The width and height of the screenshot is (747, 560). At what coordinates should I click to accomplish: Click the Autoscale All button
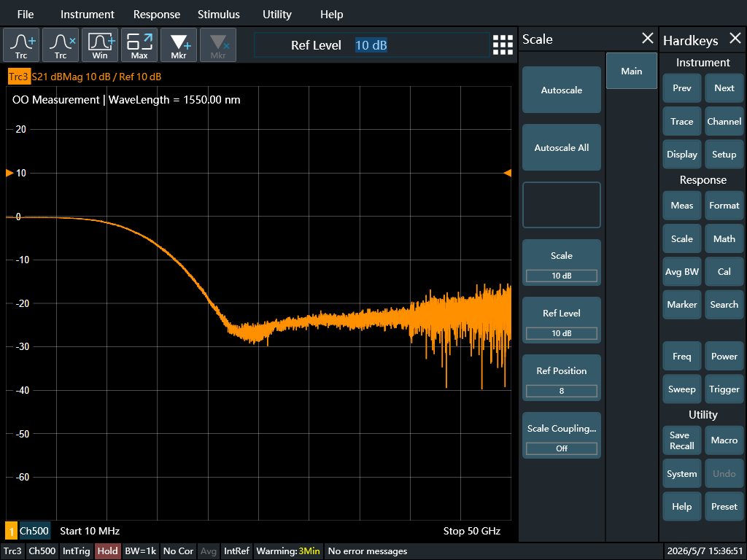[562, 147]
